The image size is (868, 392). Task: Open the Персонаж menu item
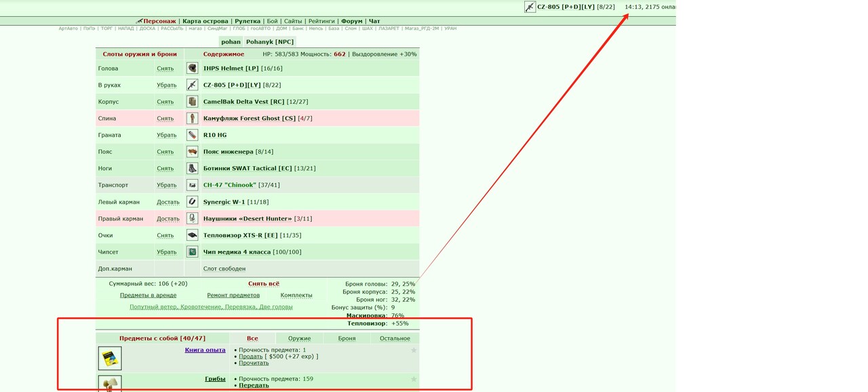159,21
